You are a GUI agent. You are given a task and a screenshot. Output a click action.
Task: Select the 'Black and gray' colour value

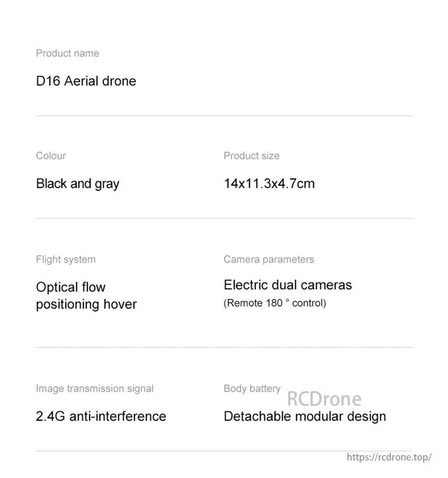pyautogui.click(x=78, y=184)
